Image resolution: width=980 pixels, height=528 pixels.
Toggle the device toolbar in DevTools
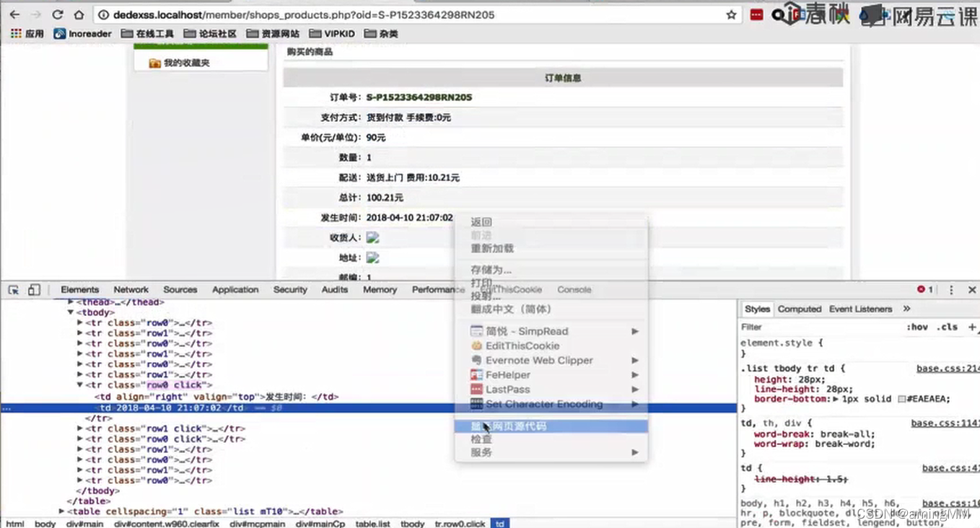pyautogui.click(x=34, y=289)
